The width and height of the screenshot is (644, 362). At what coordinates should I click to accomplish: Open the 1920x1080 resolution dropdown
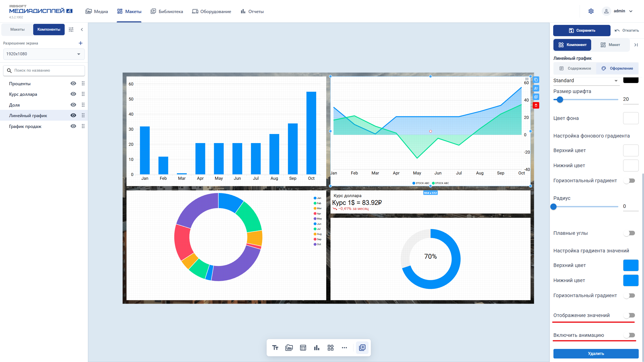(x=44, y=54)
